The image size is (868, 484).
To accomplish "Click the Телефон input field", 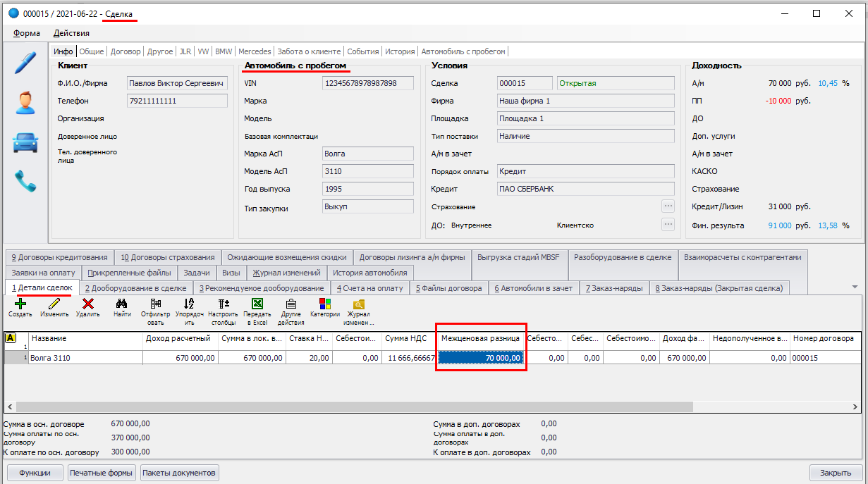I will [177, 101].
